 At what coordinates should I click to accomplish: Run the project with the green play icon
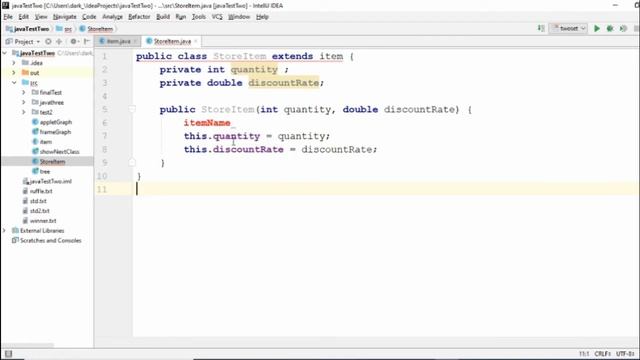(597, 29)
